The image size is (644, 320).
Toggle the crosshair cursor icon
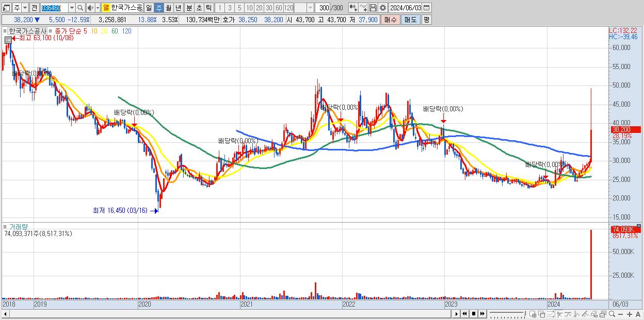click(559, 314)
